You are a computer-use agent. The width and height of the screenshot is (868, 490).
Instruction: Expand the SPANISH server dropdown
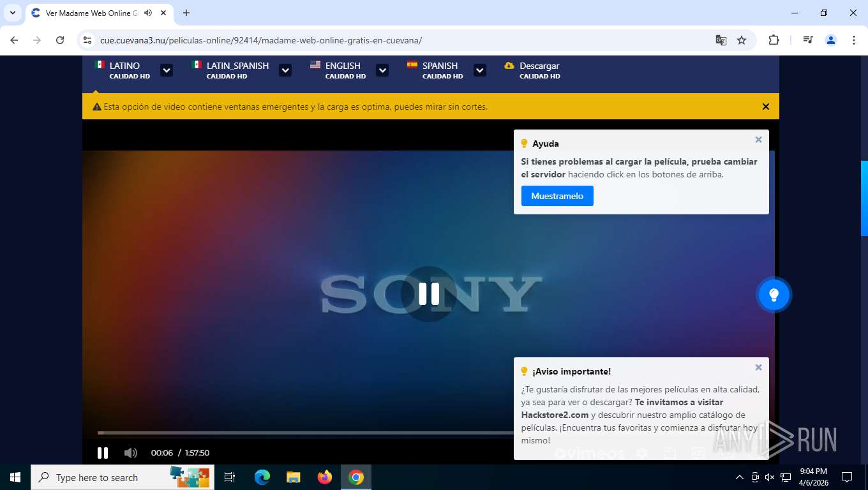[480, 70]
